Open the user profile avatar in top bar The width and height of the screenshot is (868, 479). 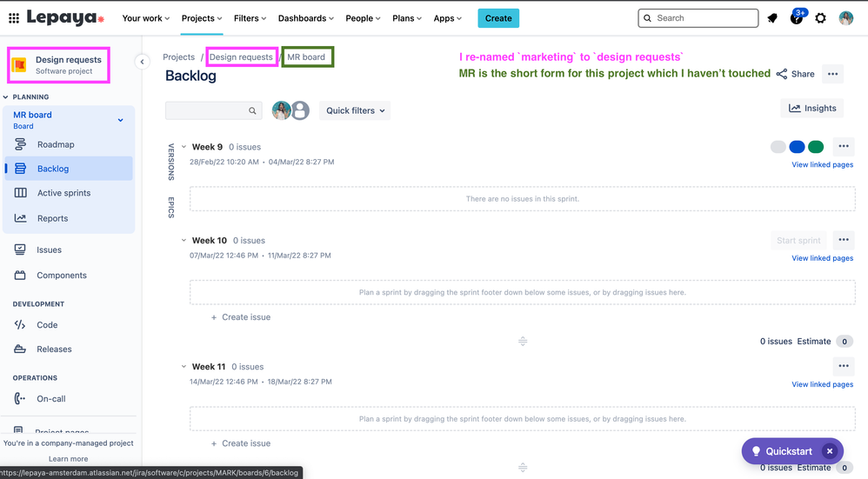(x=846, y=18)
